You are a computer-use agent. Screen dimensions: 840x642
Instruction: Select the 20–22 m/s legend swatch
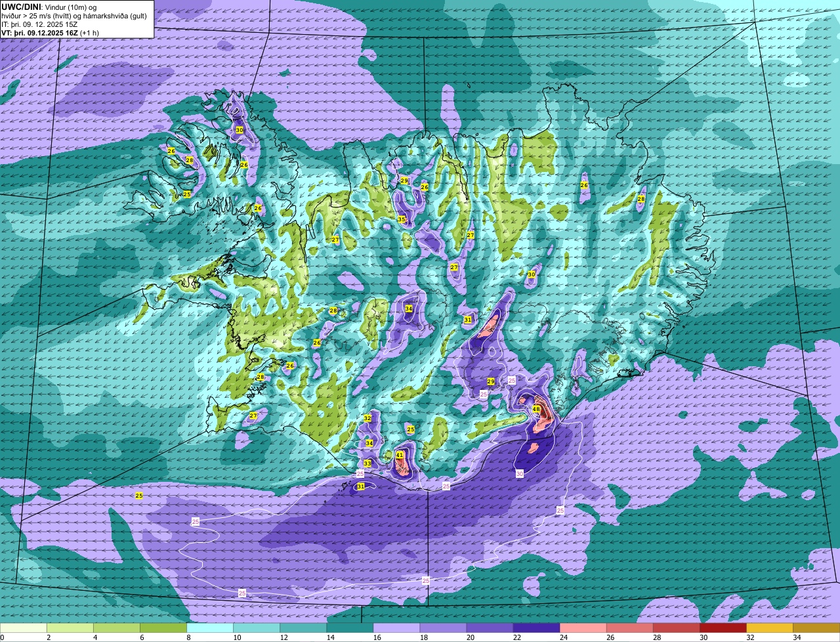(490, 628)
